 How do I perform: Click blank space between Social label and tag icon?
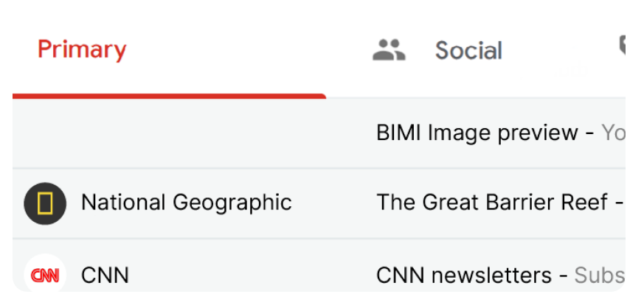tap(561, 51)
